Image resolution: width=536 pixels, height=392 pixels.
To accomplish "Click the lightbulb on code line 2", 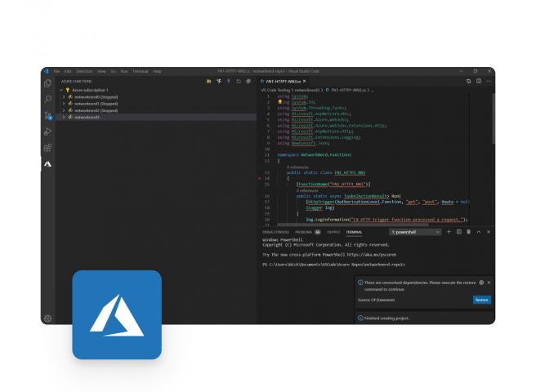I will 280,102.
